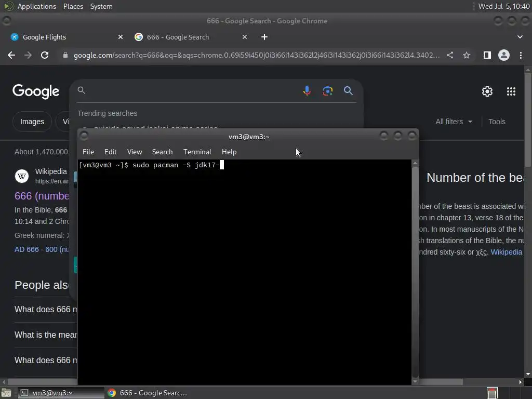Click terminal vertical scrollbar
Screen dimensions: 532x399
click(x=415, y=271)
